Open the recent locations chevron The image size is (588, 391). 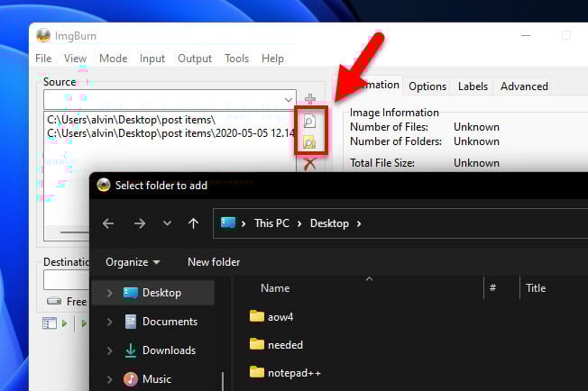coord(167,223)
